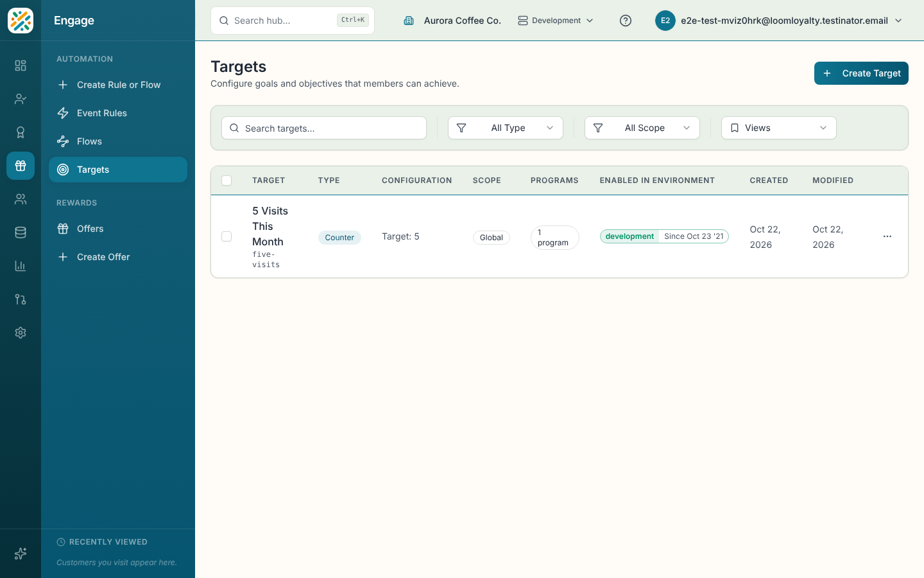
Task: Select Targets in the sidebar
Action: tap(118, 170)
